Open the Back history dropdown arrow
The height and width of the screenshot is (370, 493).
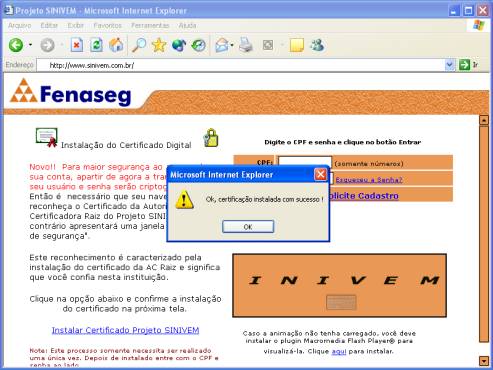(x=30, y=45)
